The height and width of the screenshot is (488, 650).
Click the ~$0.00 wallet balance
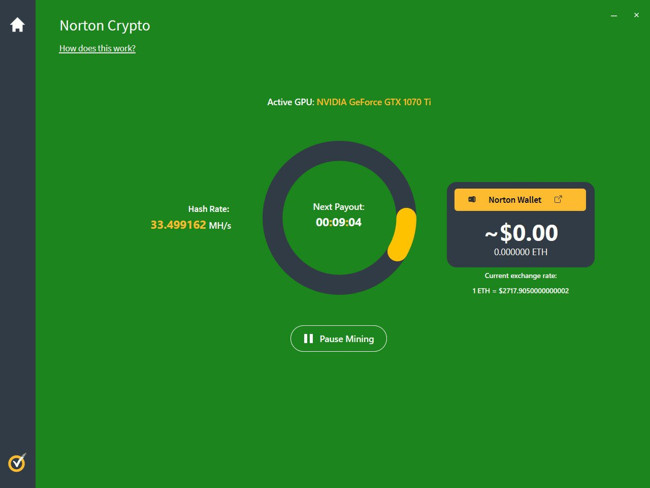point(521,233)
